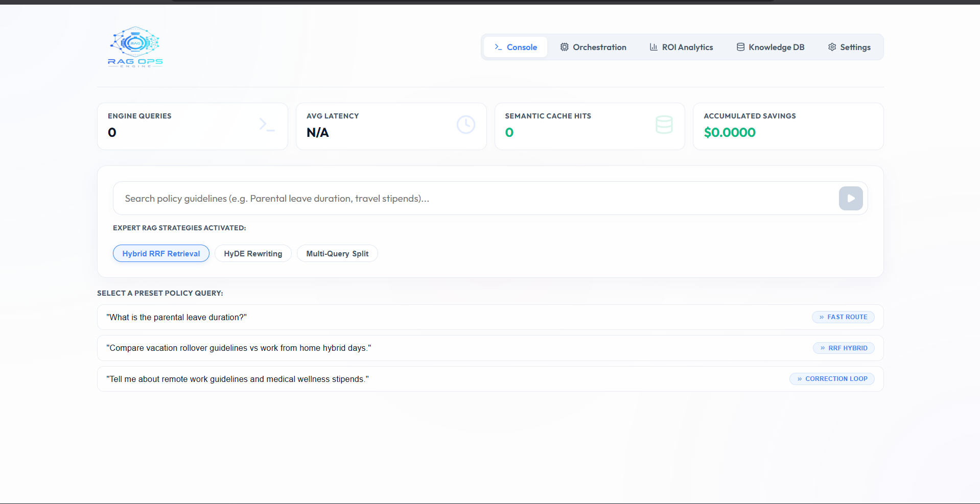Screen dimensions: 980x504
Task: Switch to the Orchestration tab
Action: tap(593, 47)
